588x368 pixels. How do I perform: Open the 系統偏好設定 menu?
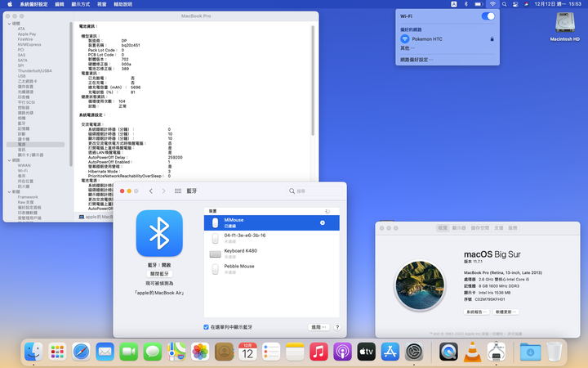[33, 4]
